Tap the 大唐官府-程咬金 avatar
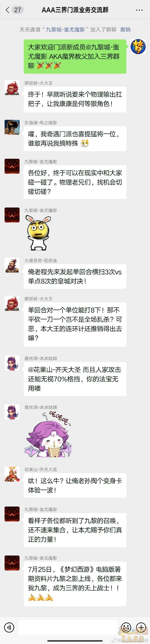 click(12, 265)
